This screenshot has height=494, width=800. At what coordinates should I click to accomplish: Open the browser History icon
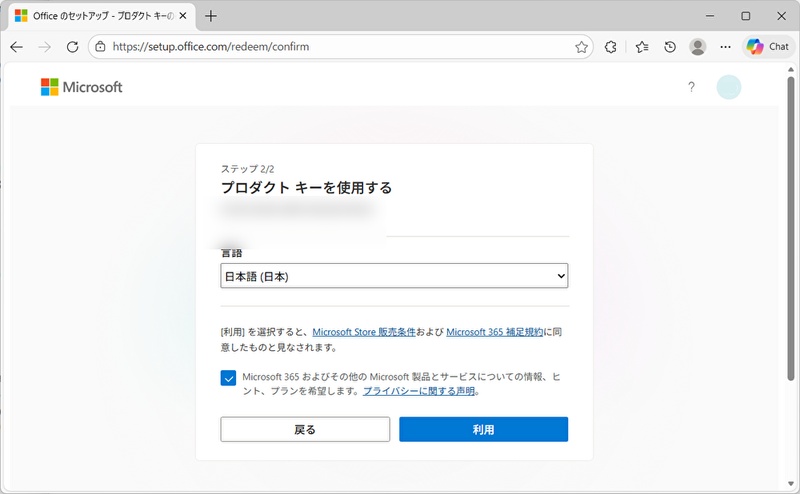tap(670, 47)
